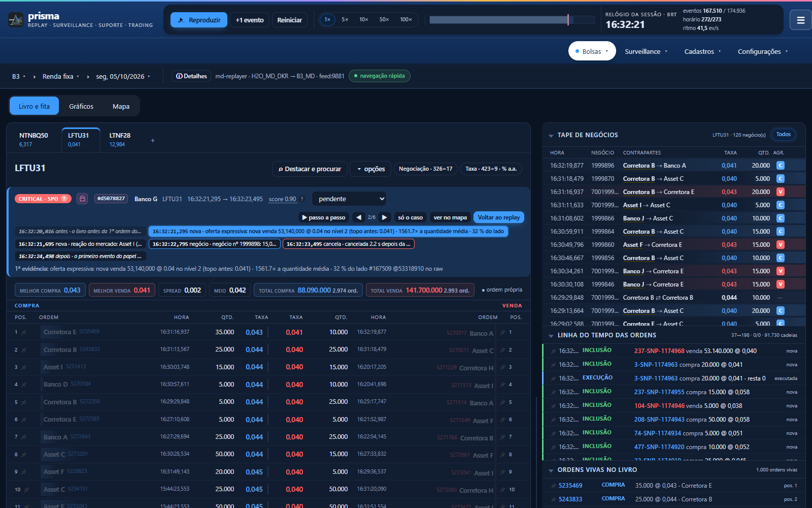Expand the opções dropdown

370,169
